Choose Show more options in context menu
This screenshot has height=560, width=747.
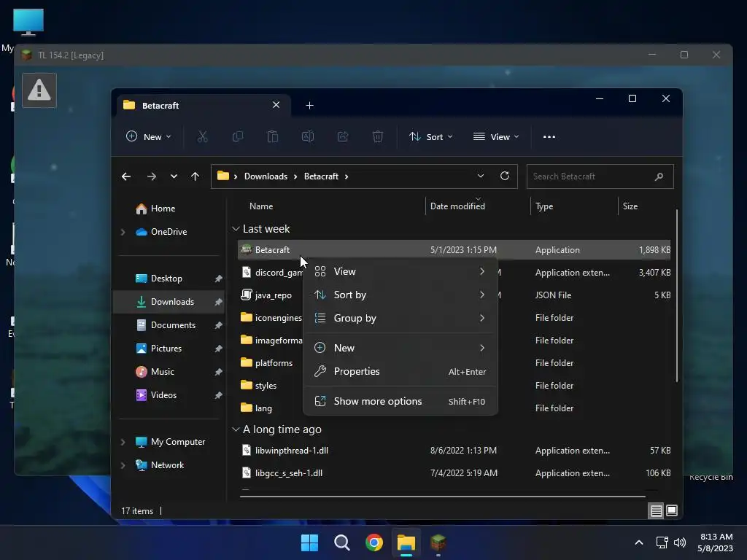pos(400,402)
